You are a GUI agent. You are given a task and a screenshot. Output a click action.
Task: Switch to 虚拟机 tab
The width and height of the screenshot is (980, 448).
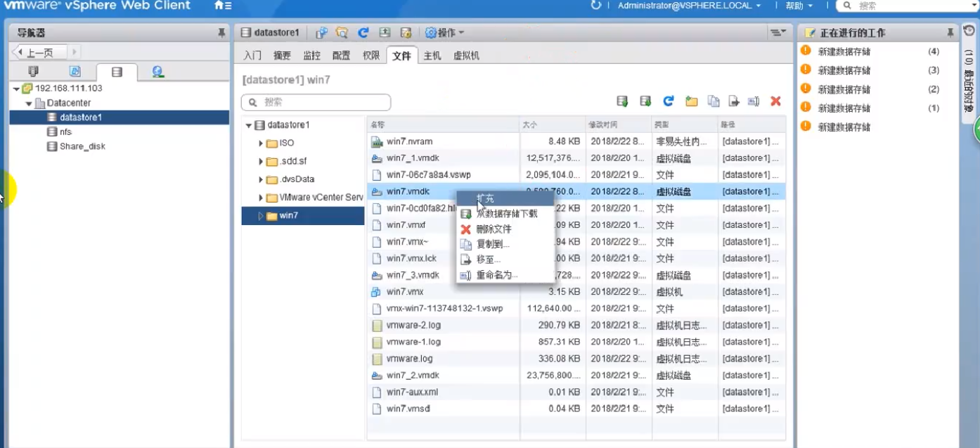click(x=466, y=56)
